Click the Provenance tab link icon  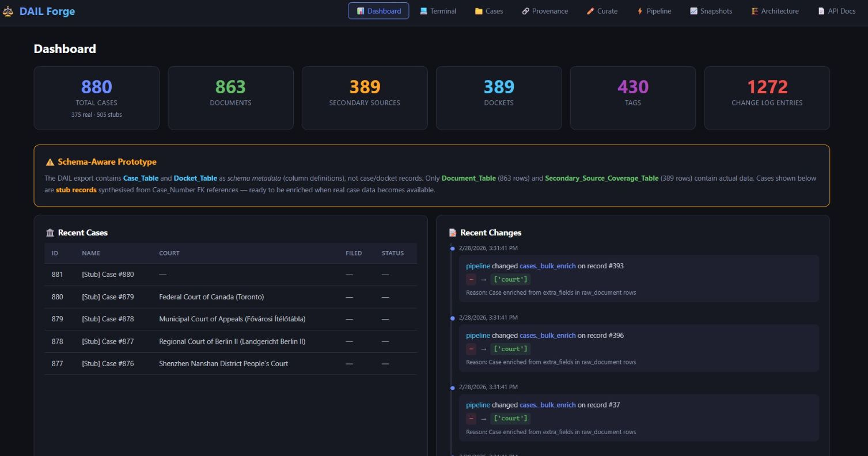(x=526, y=11)
